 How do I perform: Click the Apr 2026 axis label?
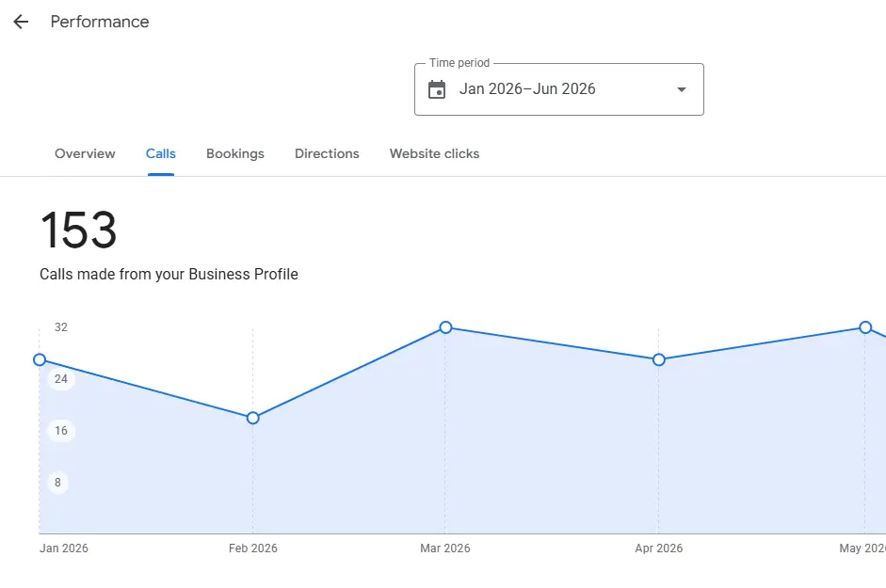[x=659, y=548]
